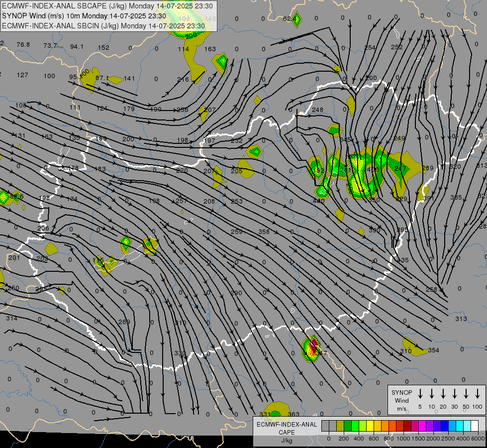
Task: Click the 62.4 value on the map
Action: pyautogui.click(x=289, y=18)
